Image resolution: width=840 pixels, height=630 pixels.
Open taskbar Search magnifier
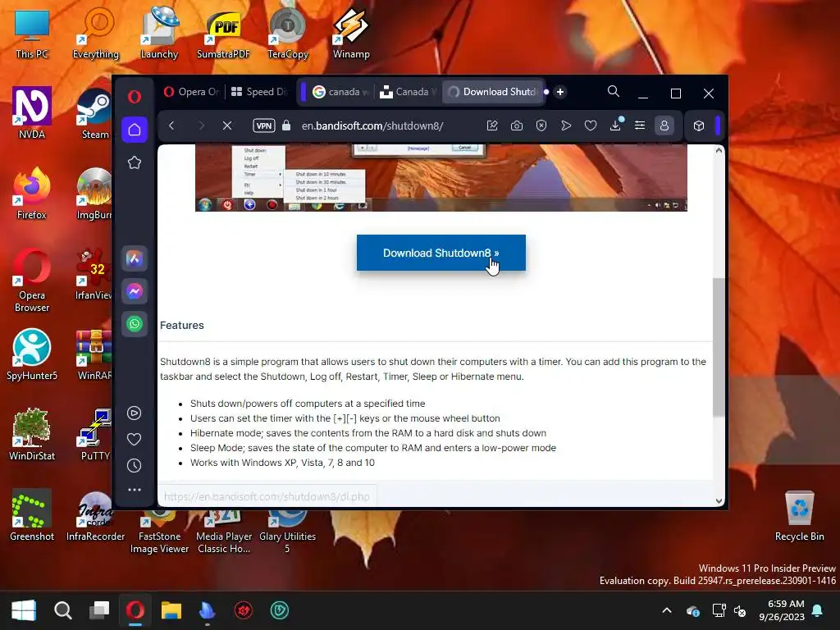coord(63,610)
